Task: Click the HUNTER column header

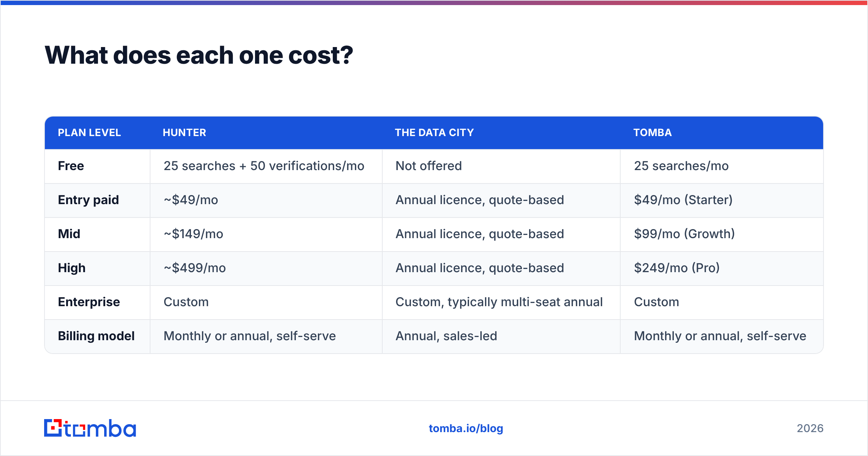Action: point(184,132)
